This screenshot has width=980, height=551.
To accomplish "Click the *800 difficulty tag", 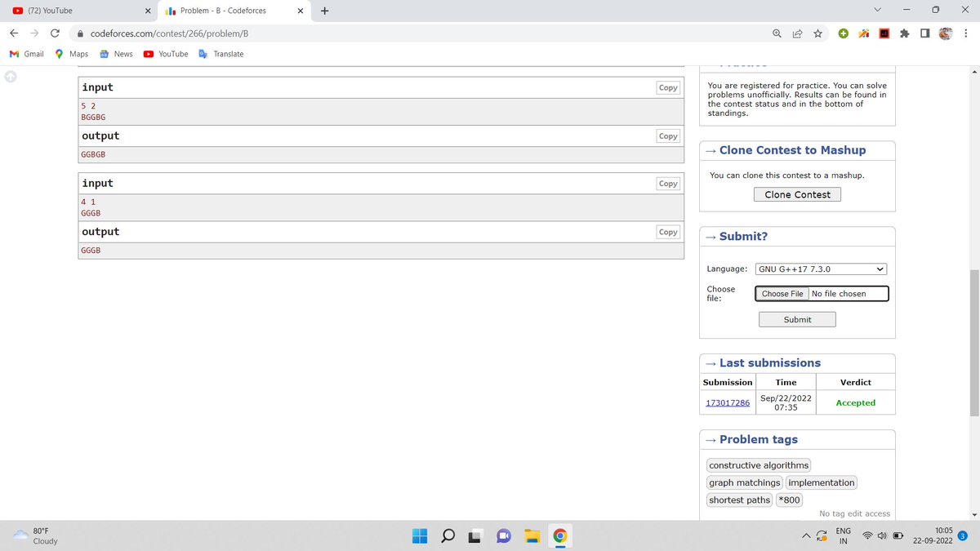I will tap(790, 500).
